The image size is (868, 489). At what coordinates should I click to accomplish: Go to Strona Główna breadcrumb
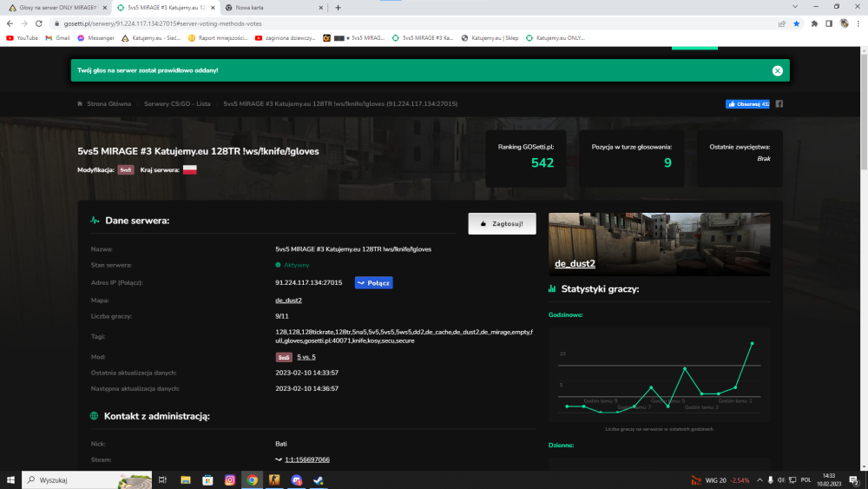coord(108,104)
